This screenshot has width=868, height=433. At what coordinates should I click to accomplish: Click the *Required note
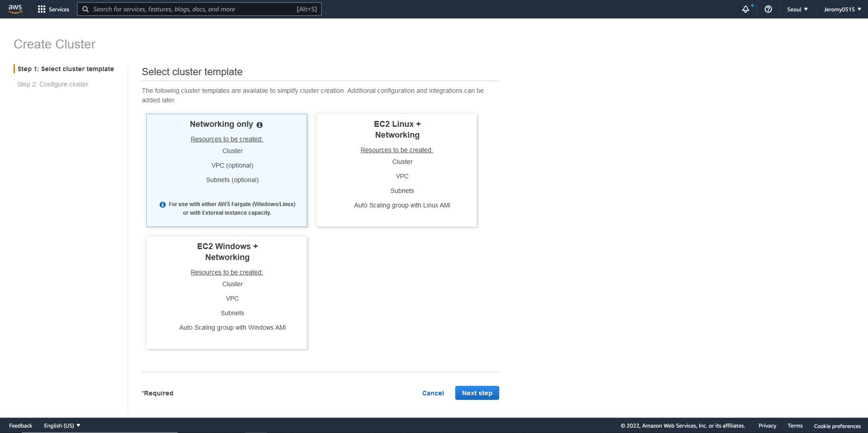[x=158, y=393]
